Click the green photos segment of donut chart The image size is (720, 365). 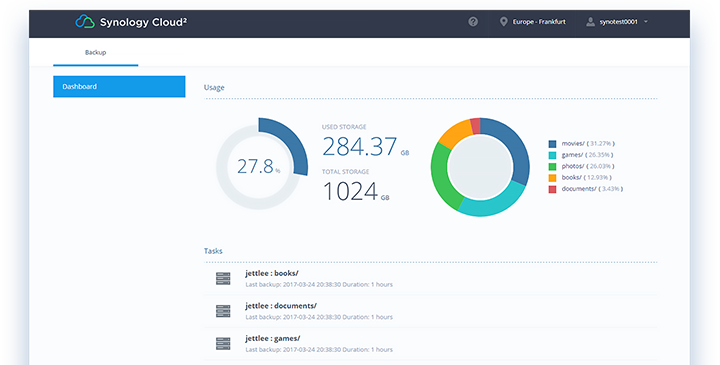[442, 177]
